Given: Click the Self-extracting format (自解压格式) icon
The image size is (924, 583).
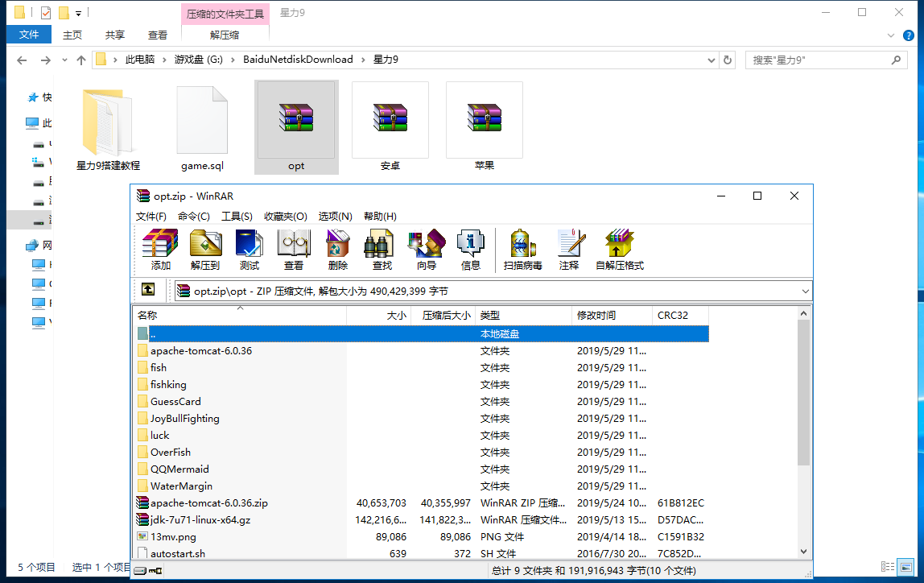Looking at the screenshot, I should [x=619, y=250].
